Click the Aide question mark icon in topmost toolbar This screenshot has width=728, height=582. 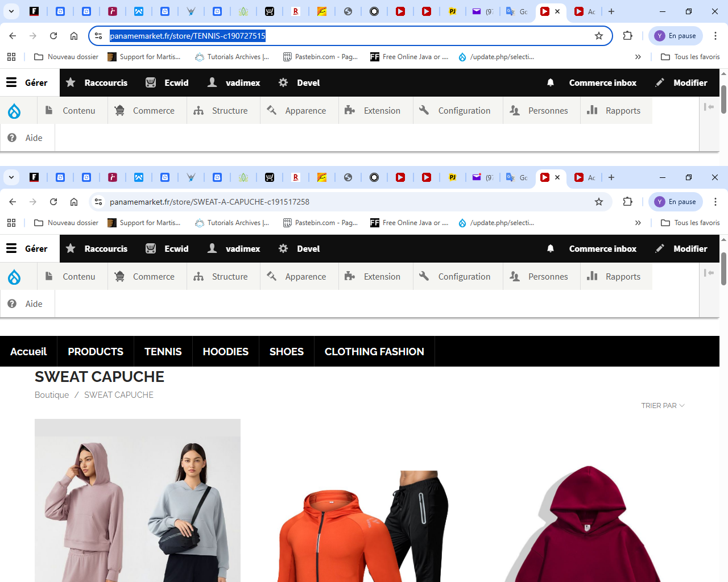12,138
